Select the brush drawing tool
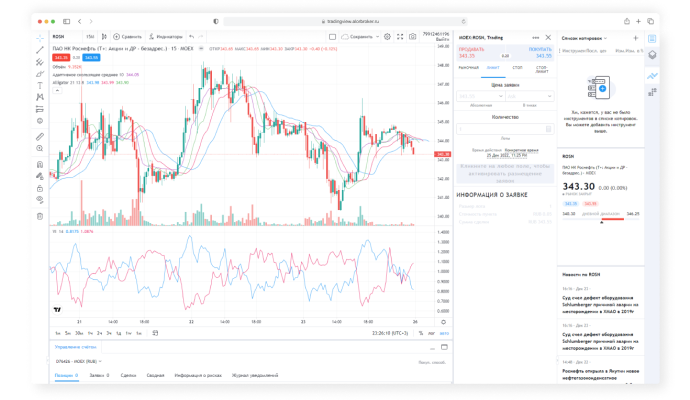 point(40,74)
